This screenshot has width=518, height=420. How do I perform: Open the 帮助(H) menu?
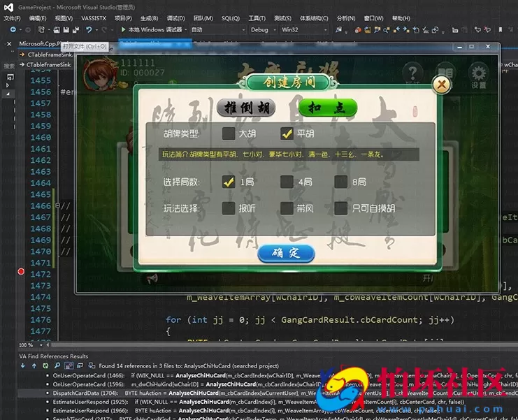[401, 18]
